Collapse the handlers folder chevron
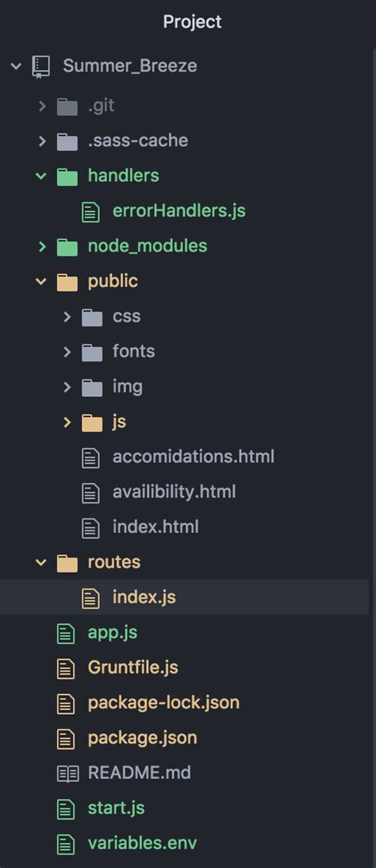This screenshot has width=376, height=868. click(41, 176)
